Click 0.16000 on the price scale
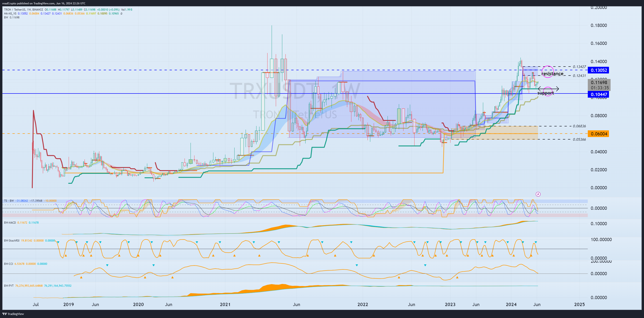 599,44
